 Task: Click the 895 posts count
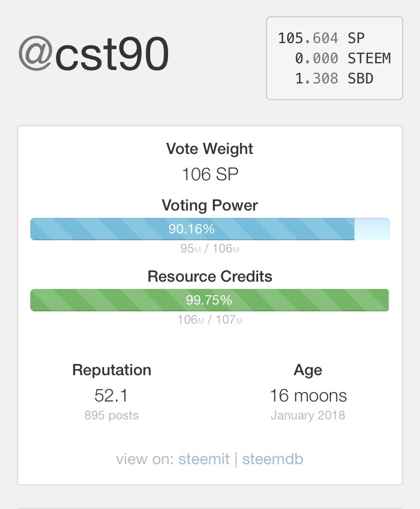[x=111, y=415]
